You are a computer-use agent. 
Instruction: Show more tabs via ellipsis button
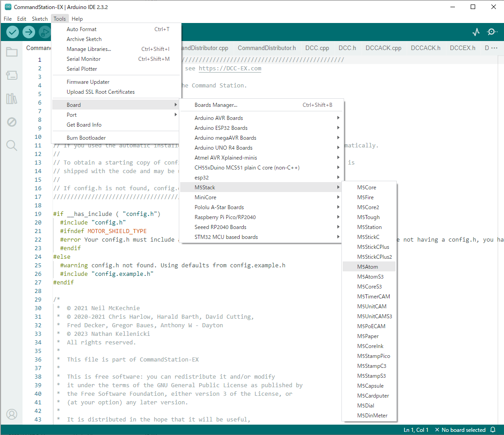click(x=494, y=48)
